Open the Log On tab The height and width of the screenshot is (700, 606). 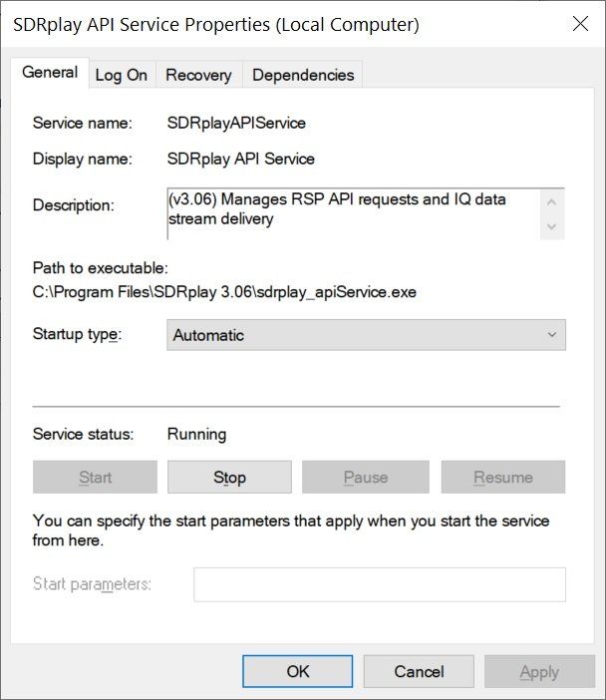122,75
